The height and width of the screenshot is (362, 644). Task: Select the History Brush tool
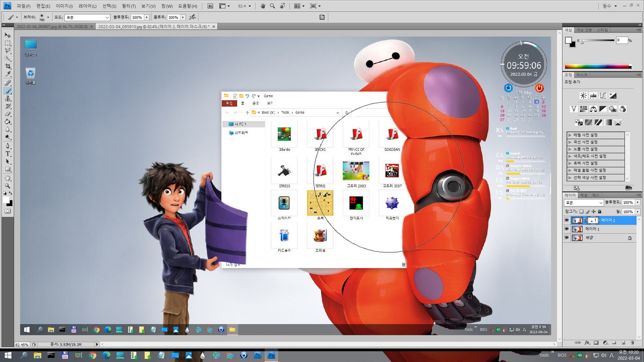(8, 107)
